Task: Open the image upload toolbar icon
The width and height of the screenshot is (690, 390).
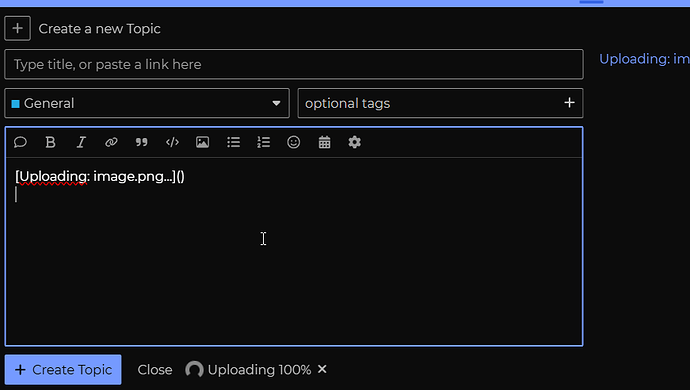Action: pyautogui.click(x=202, y=142)
